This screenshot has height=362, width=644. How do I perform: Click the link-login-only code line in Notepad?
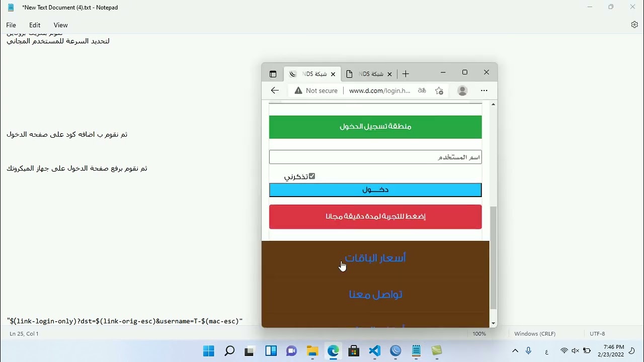[x=125, y=321]
